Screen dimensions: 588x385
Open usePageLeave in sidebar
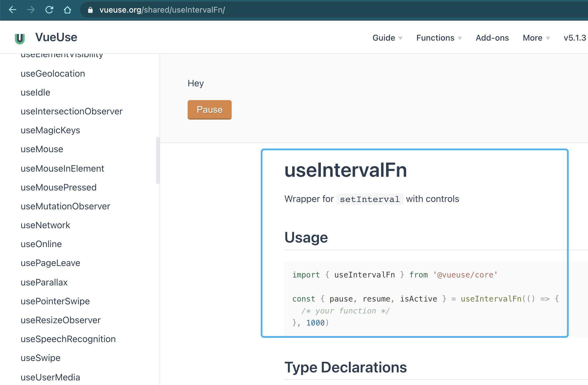click(50, 263)
